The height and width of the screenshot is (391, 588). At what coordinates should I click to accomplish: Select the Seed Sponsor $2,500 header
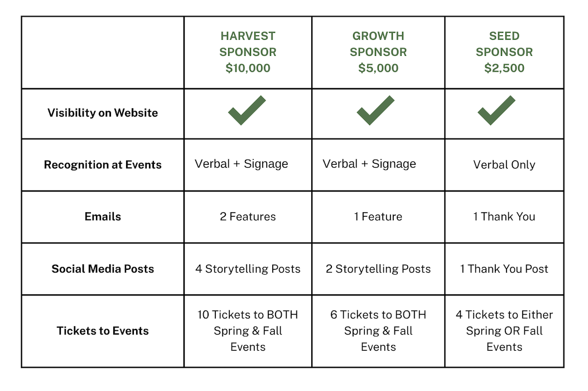click(x=504, y=52)
